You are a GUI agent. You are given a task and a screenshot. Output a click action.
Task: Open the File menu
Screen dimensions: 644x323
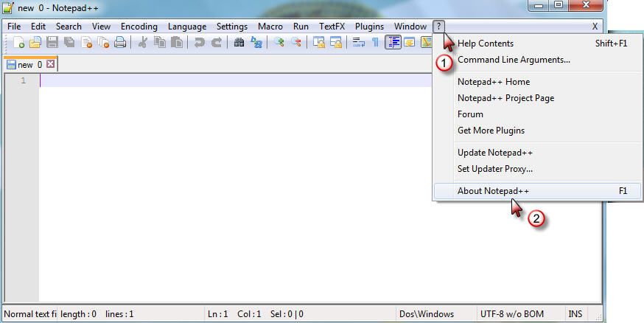click(14, 27)
